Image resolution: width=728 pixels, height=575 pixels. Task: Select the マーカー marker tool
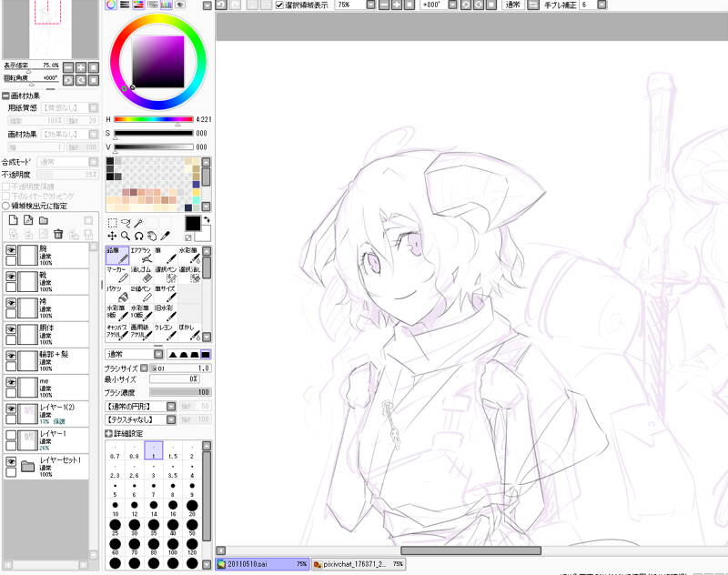coord(117,275)
